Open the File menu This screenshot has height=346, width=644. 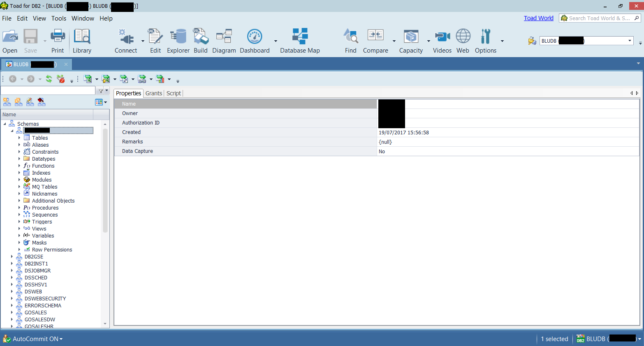(7, 18)
